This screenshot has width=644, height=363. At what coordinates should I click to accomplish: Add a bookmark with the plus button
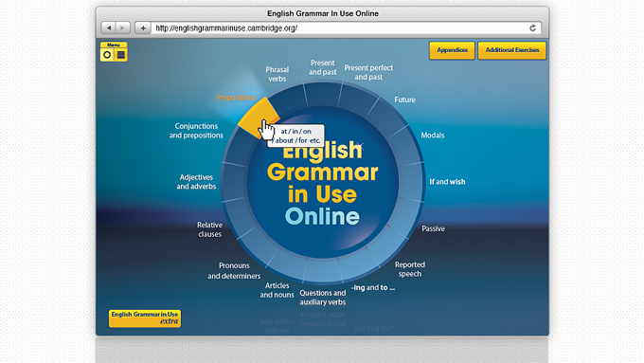tap(143, 27)
